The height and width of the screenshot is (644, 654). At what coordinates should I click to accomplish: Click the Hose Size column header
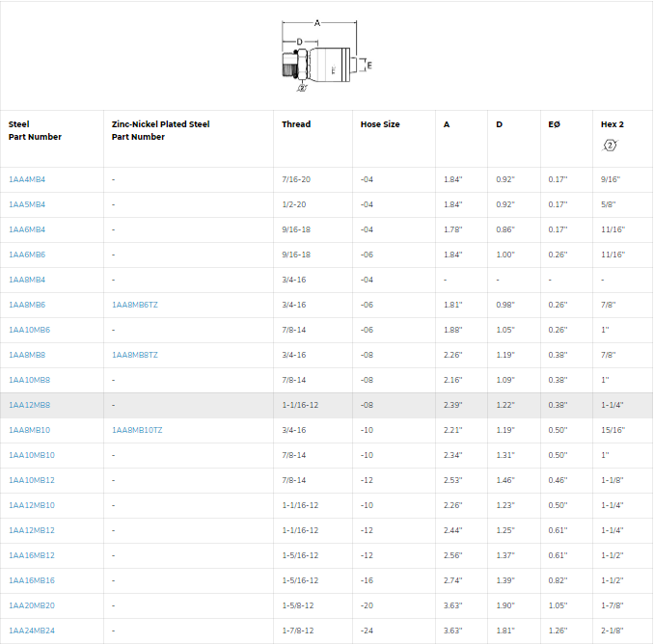pyautogui.click(x=380, y=124)
